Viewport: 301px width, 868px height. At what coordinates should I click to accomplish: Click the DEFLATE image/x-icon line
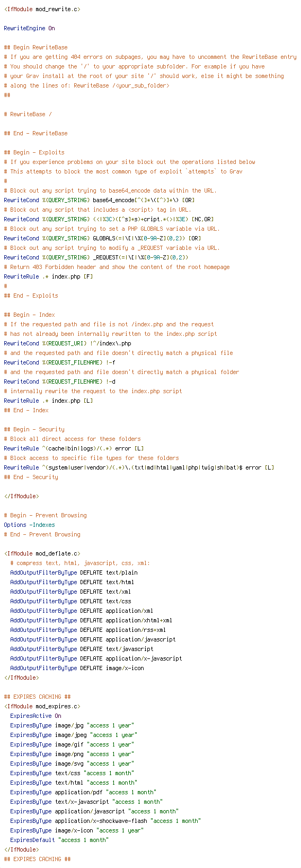coord(77,668)
